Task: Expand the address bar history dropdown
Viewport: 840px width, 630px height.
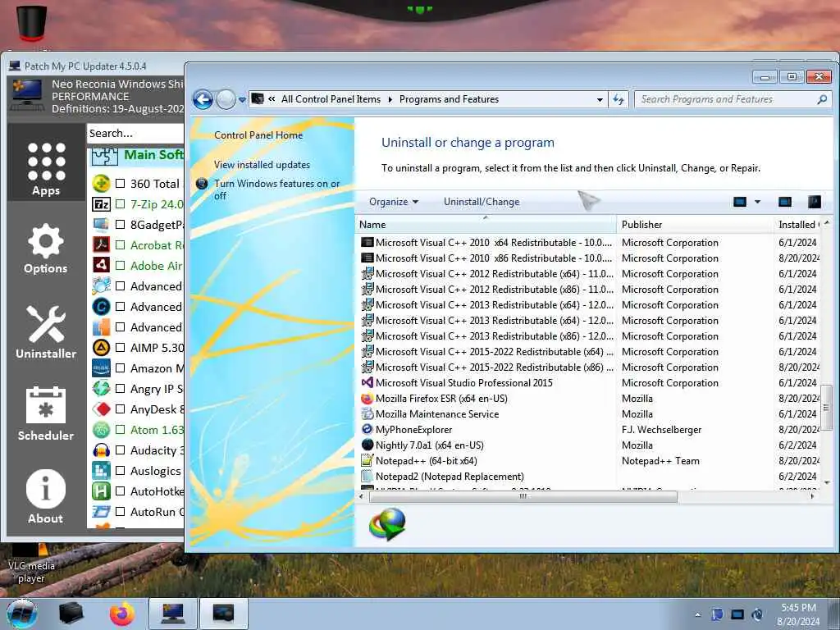Action: [600, 99]
